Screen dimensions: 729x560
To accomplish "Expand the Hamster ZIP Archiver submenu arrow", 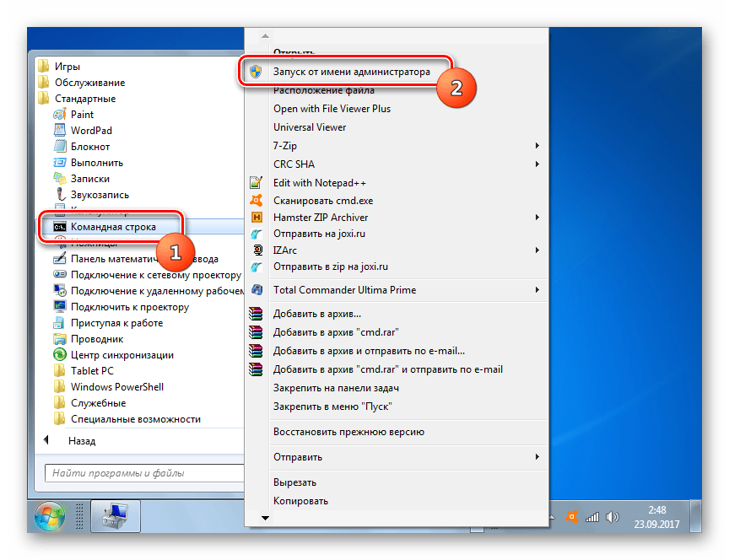I will coord(537,217).
